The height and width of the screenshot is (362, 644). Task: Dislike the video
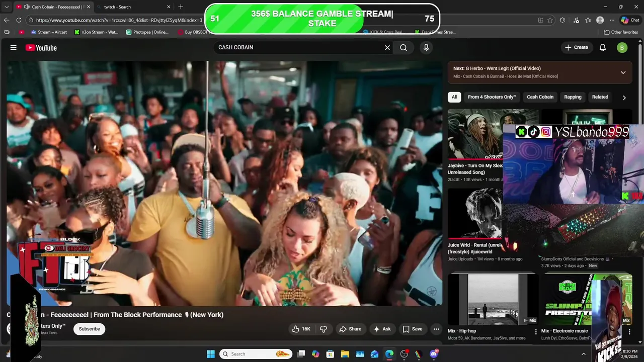pos(324,329)
